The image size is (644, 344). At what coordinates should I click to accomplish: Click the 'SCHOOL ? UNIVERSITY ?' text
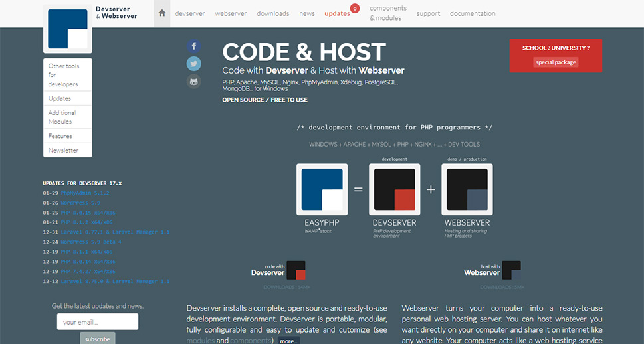click(556, 48)
